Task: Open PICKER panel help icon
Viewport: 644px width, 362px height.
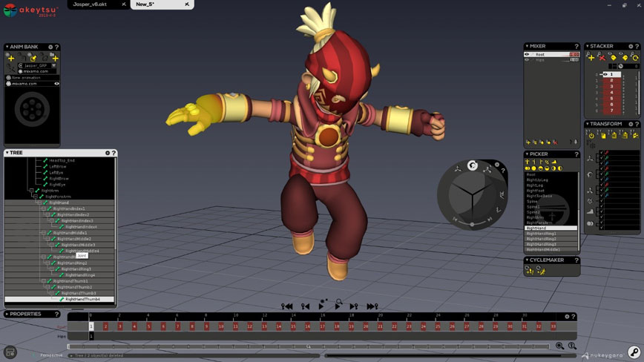Action: point(576,154)
